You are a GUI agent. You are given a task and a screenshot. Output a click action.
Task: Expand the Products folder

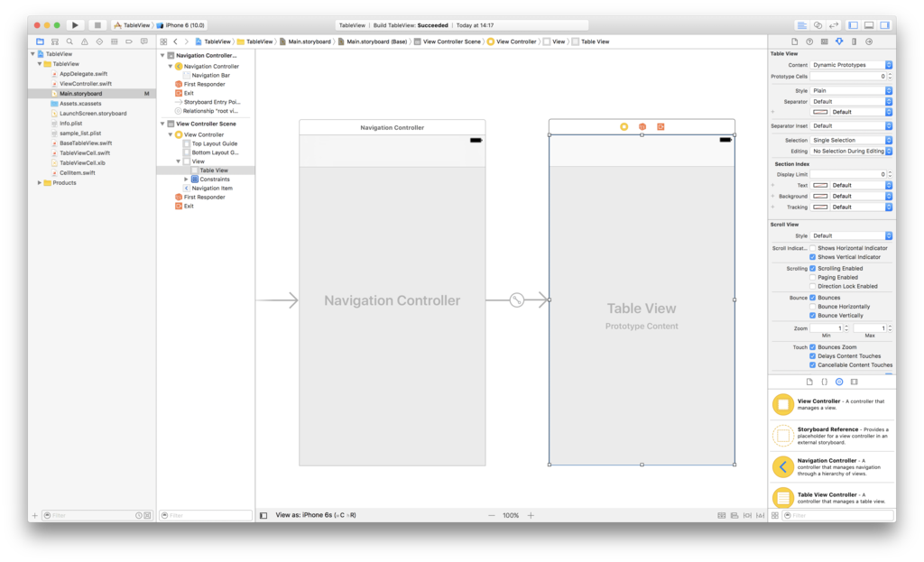(40, 182)
